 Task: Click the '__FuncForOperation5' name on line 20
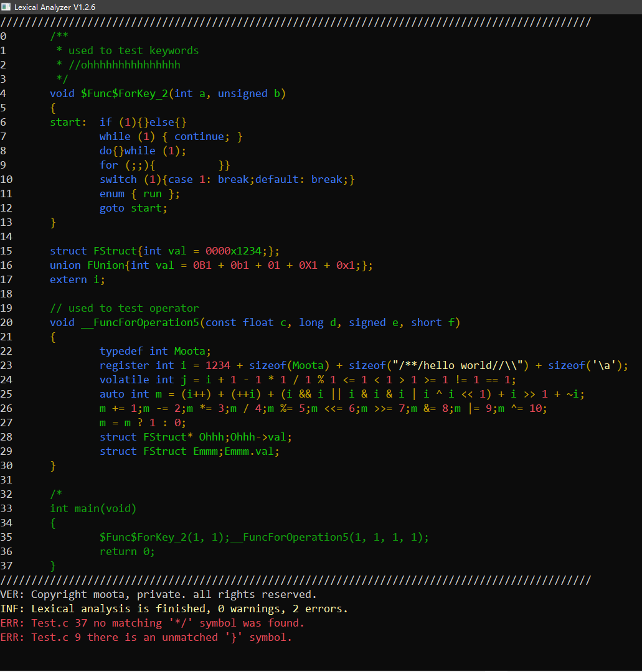[x=140, y=322]
